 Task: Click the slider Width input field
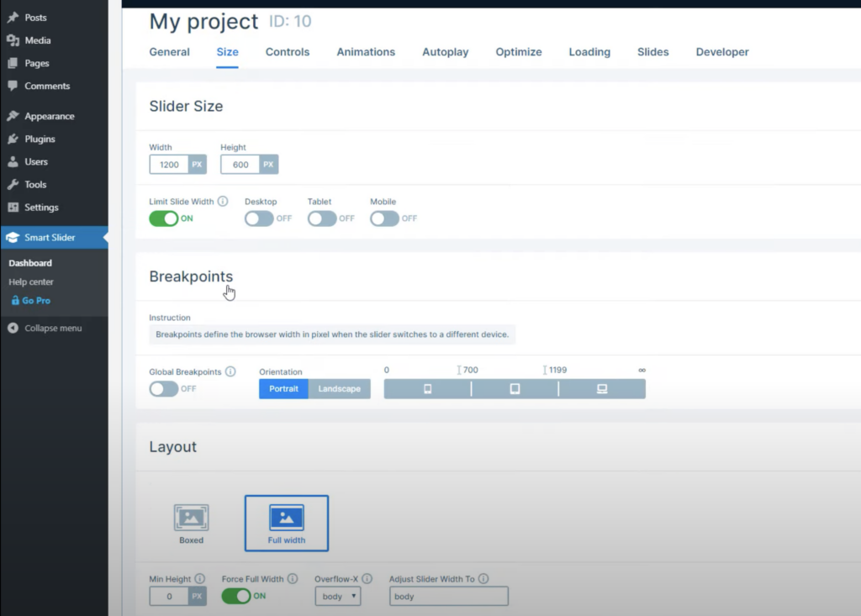(x=169, y=165)
